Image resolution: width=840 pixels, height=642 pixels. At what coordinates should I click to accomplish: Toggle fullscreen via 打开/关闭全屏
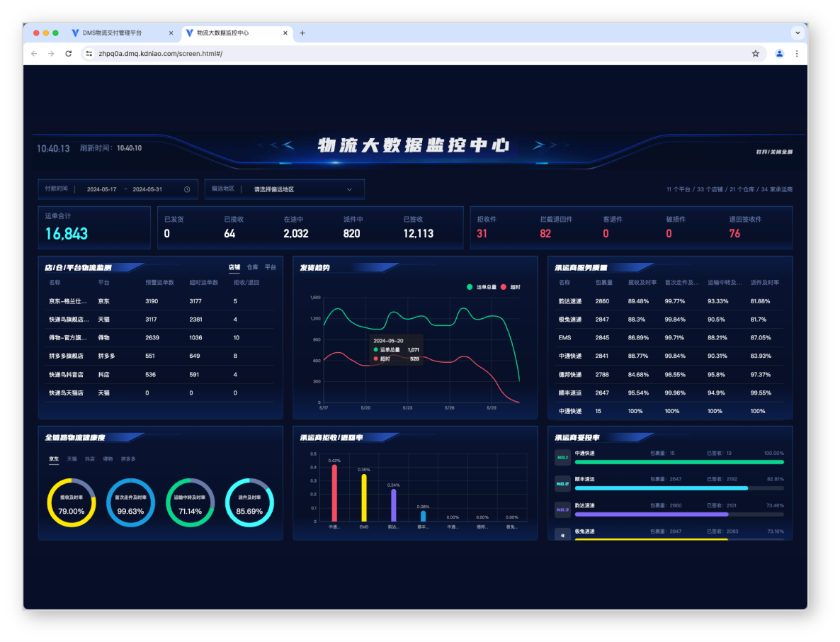point(773,152)
